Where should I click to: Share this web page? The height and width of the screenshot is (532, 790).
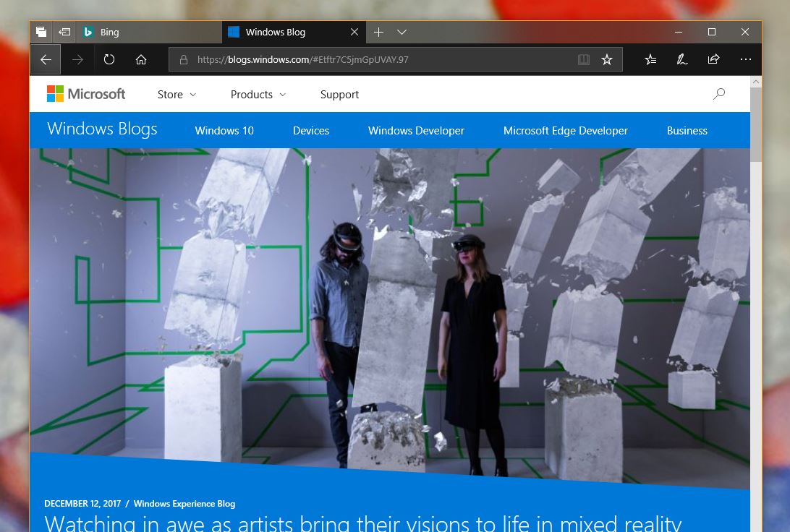click(713, 59)
